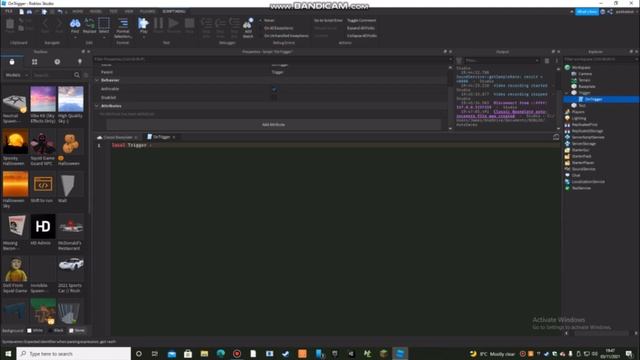Open the Toolbox Creations lightbulb icon

pos(80,62)
